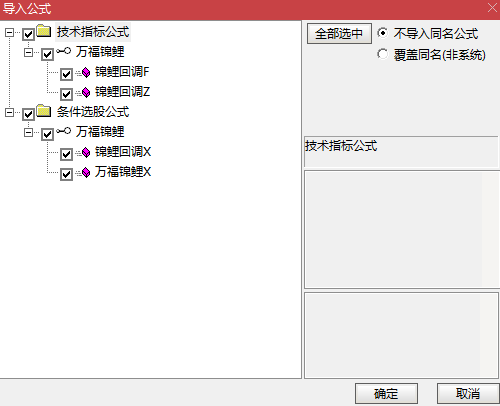500x406 pixels.
Task: Collapse the 条件选股公式 tree node
Action: (9, 112)
